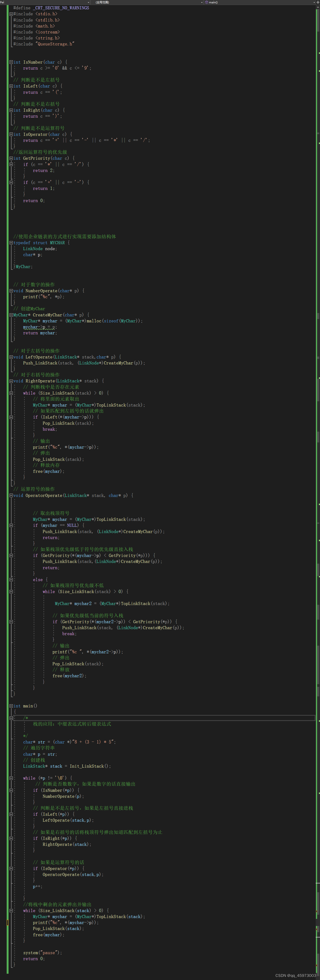The width and height of the screenshot is (320, 980).
Task: Fold the if (IsOperator(*p)) block
Action: [x=11, y=869]
